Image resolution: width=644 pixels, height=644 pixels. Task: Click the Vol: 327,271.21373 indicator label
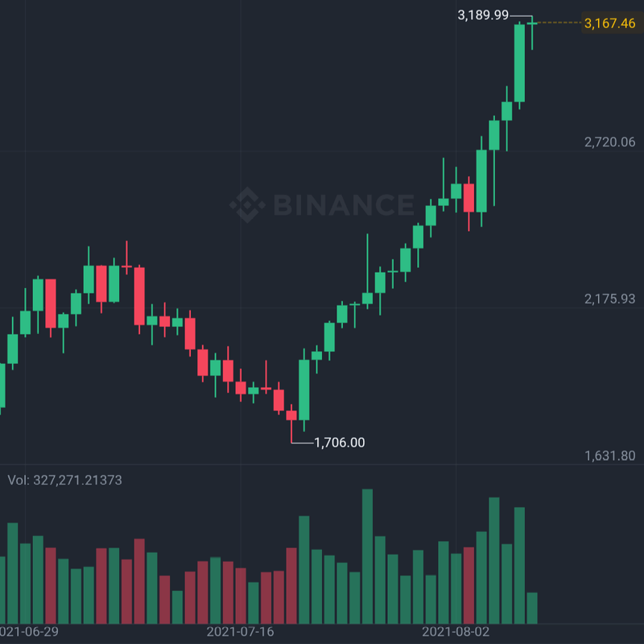(x=65, y=480)
